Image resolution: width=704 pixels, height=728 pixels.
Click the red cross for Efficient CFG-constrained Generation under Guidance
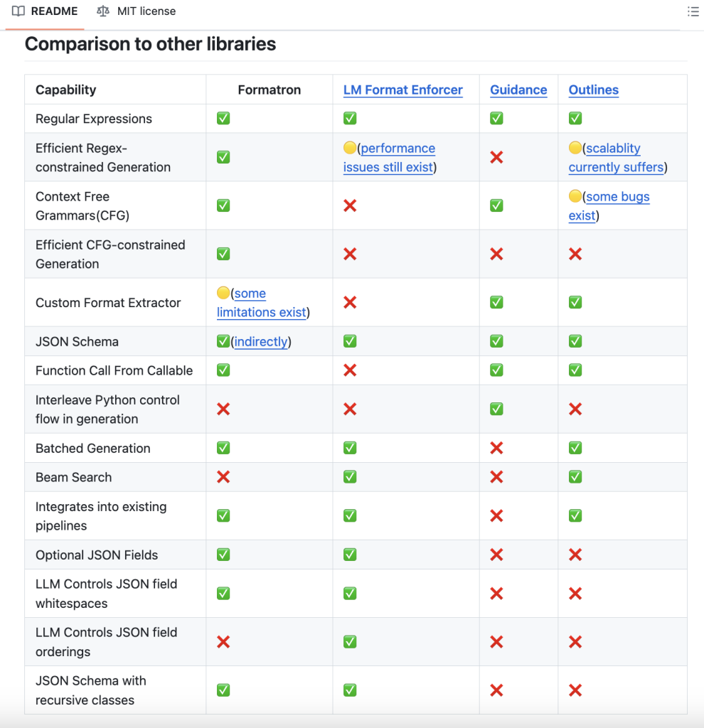496,254
